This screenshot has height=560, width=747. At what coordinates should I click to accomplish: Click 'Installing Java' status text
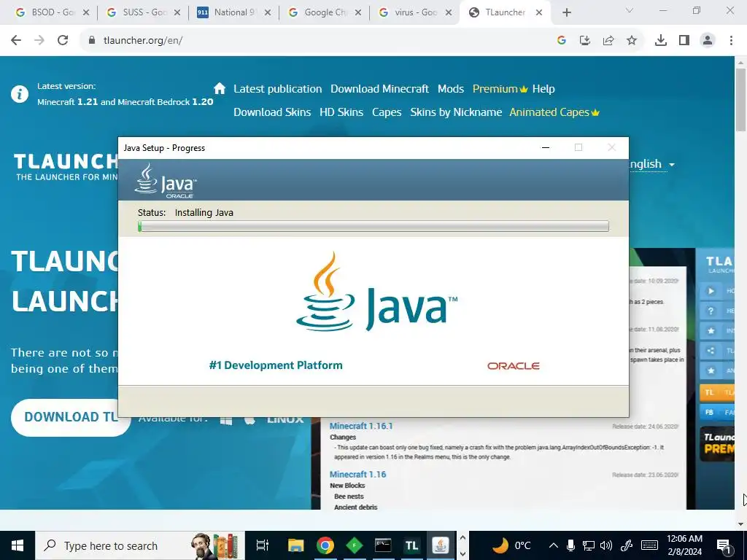tap(204, 213)
